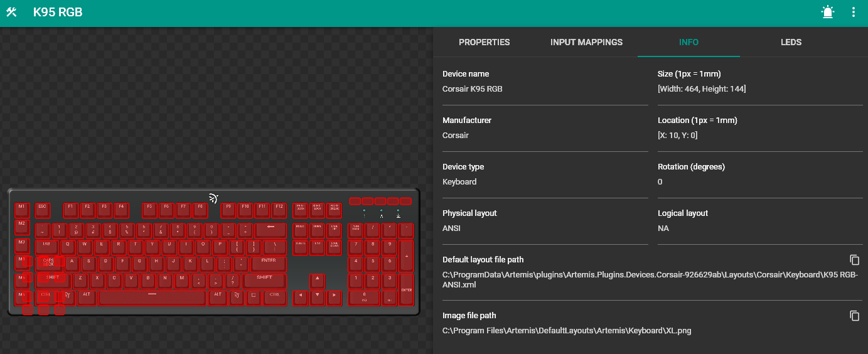Click the XL.png image file path text
The image size is (868, 354).
click(567, 330)
